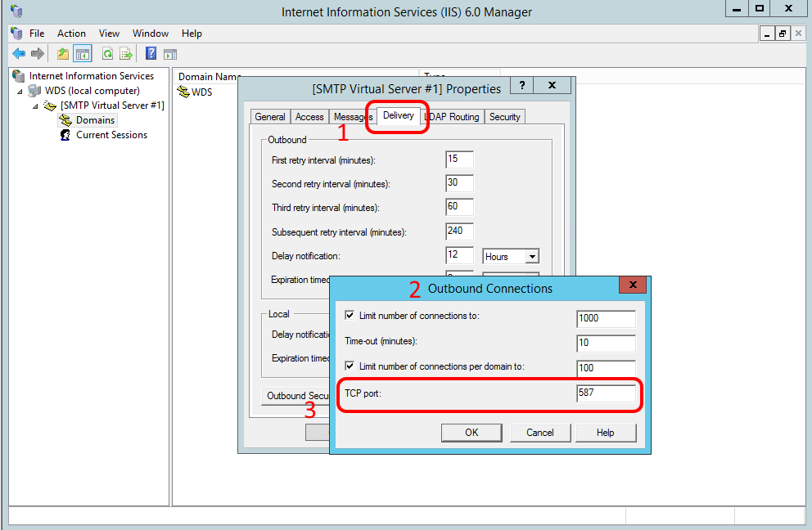Viewport: 812px width, 530px height.
Task: Click the Export List toolbar icon
Action: [126, 54]
